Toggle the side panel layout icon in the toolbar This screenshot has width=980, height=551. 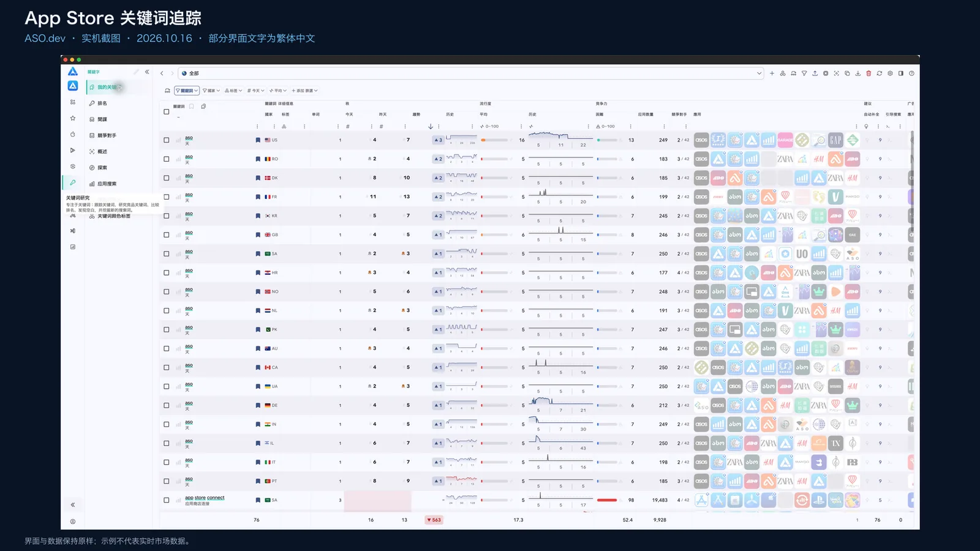point(900,73)
